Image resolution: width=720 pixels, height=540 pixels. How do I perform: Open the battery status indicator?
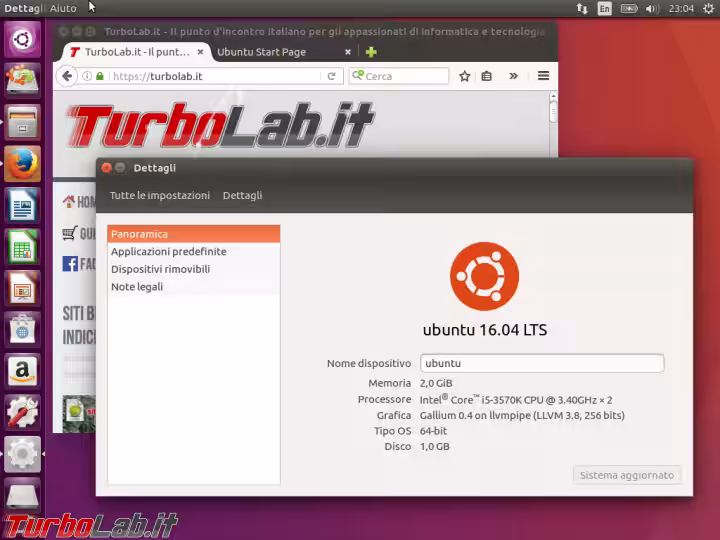tap(629, 8)
